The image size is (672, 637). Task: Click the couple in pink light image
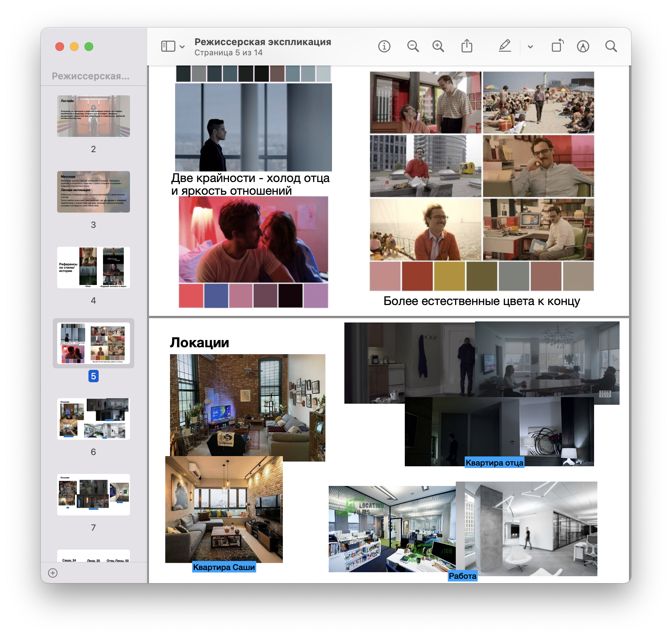coord(253,240)
